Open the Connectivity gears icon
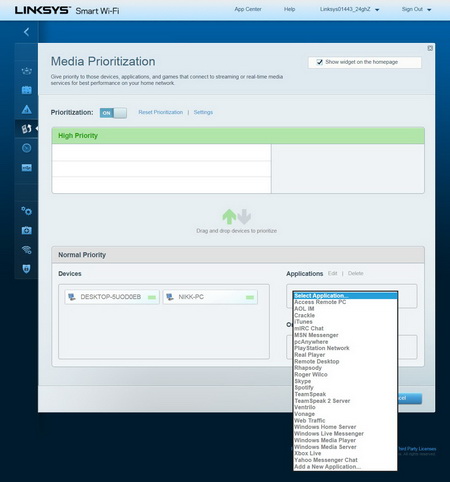This screenshot has height=482, width=450. click(27, 211)
